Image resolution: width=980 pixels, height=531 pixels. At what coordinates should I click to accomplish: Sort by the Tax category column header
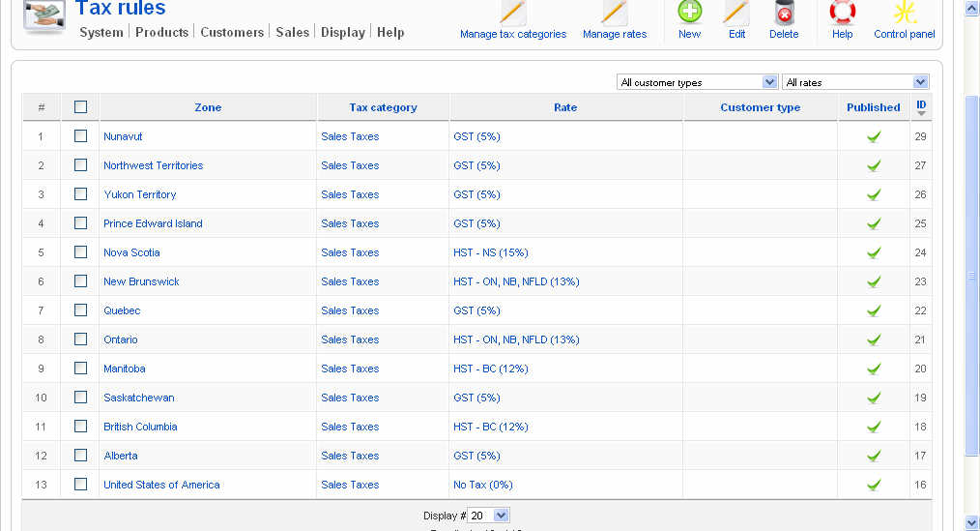click(x=383, y=107)
